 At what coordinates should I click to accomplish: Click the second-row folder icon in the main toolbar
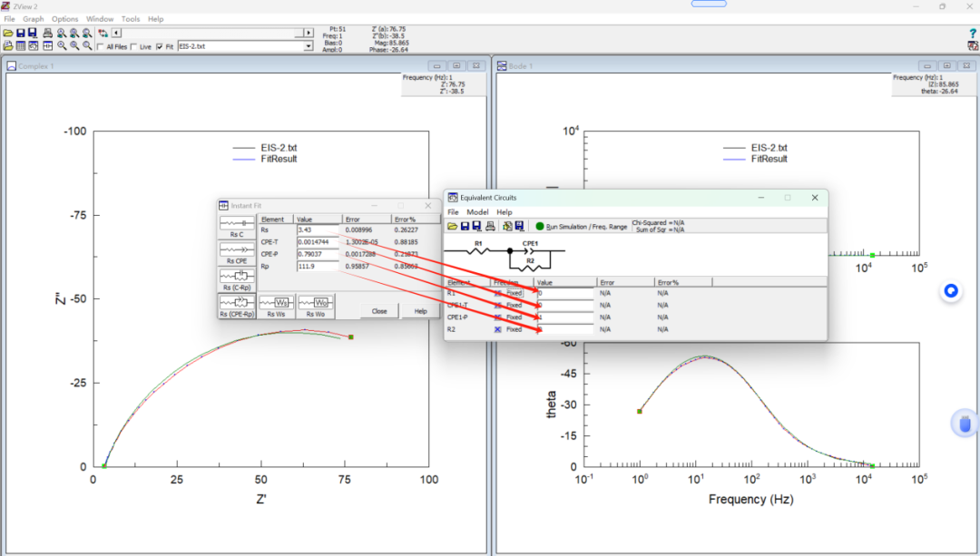(7, 45)
